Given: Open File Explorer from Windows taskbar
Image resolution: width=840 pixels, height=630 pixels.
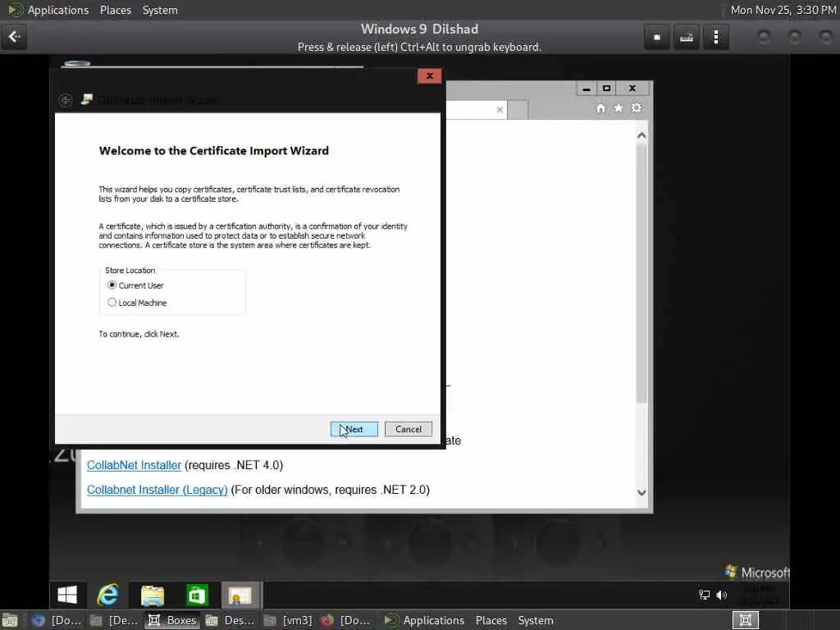Looking at the screenshot, I should (152, 595).
